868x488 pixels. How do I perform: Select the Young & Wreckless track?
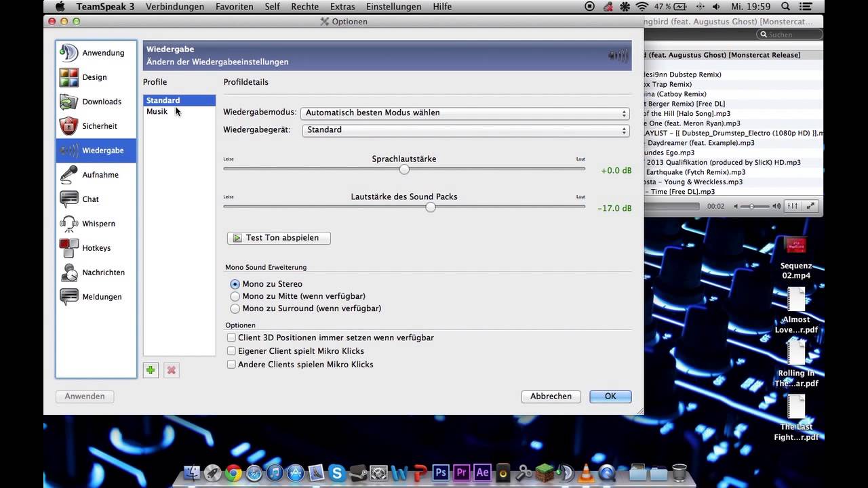click(x=734, y=182)
